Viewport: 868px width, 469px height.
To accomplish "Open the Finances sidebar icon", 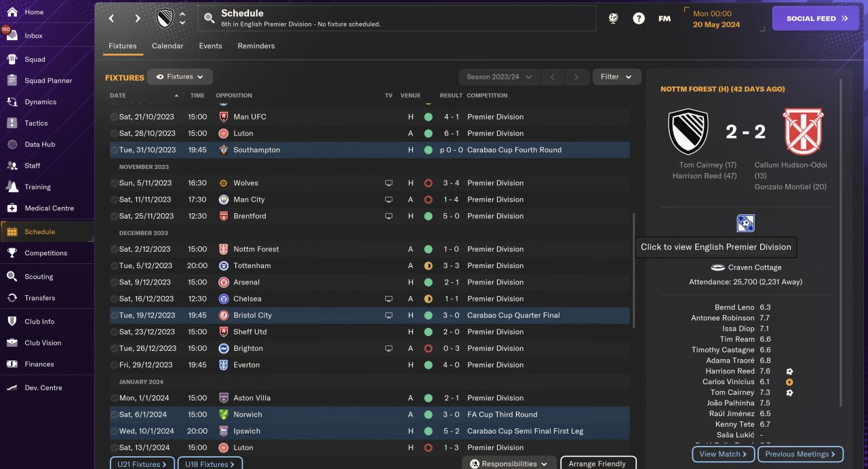I will 12,364.
